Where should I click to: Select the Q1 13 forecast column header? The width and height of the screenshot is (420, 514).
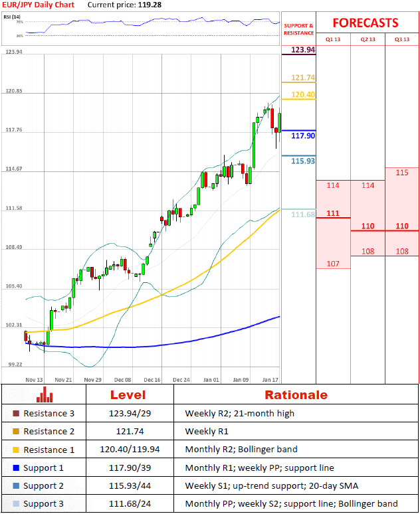pyautogui.click(x=333, y=39)
